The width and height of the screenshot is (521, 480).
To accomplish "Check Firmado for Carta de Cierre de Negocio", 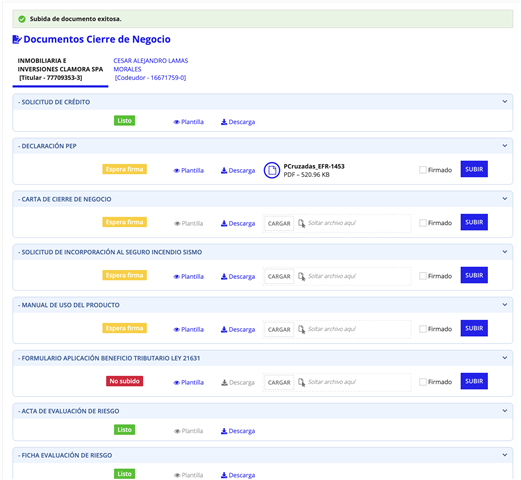I will (x=423, y=223).
